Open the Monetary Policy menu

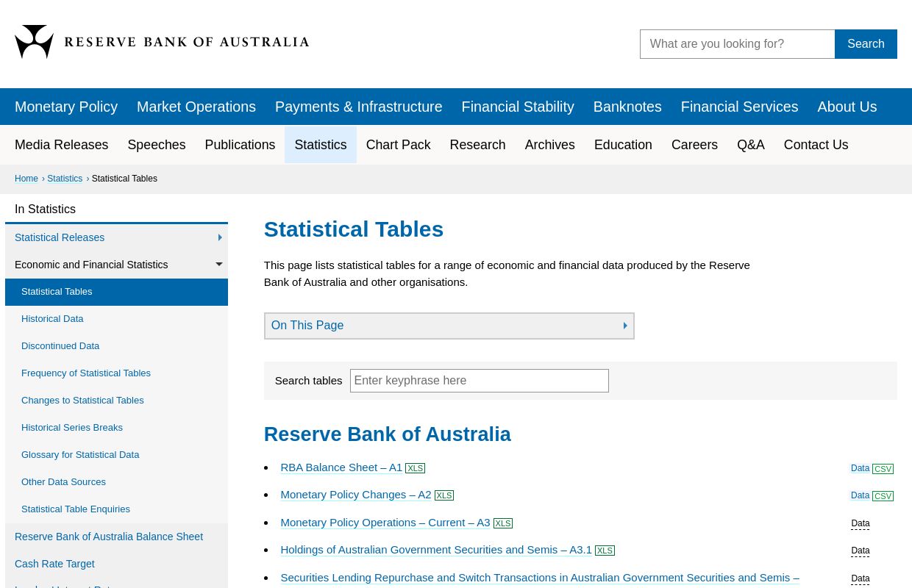pos(66,107)
